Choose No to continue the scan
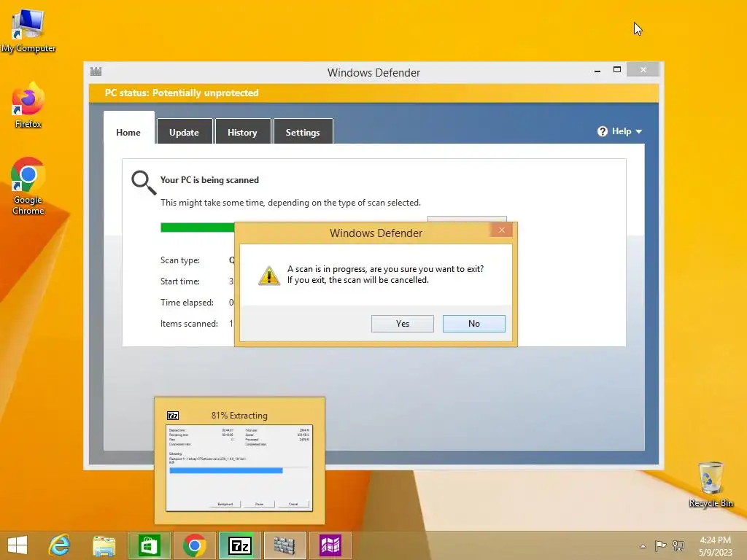747x560 pixels. 474,324
